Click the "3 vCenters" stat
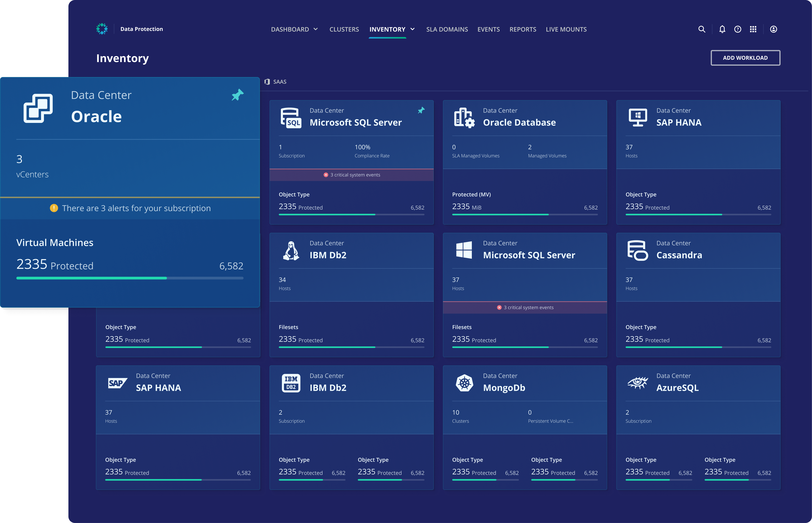The image size is (812, 523). 32,166
